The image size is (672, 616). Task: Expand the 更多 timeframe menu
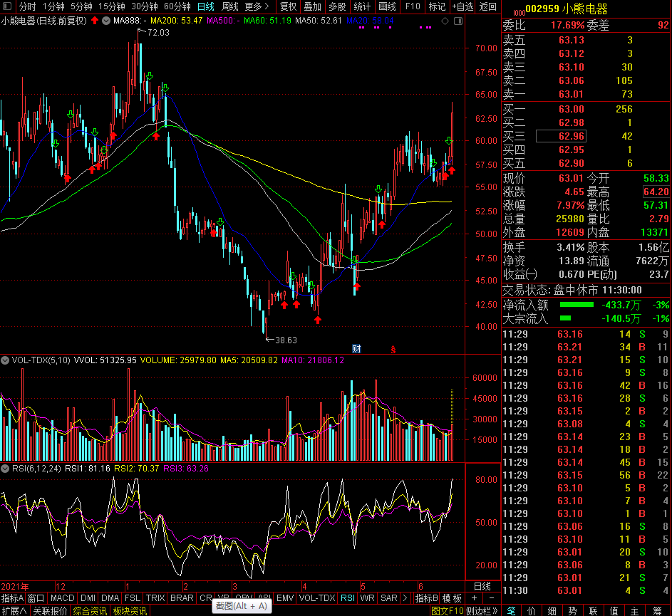(256, 6)
